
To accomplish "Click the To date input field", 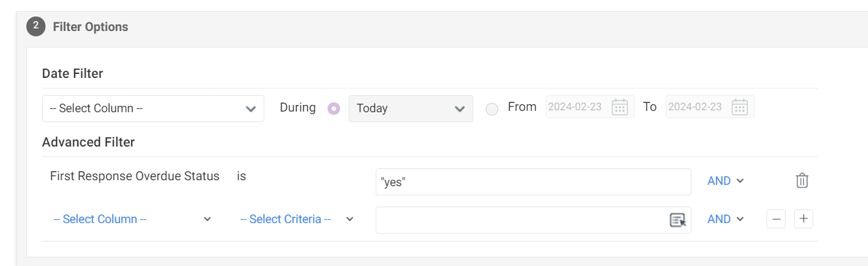I will click(x=696, y=107).
